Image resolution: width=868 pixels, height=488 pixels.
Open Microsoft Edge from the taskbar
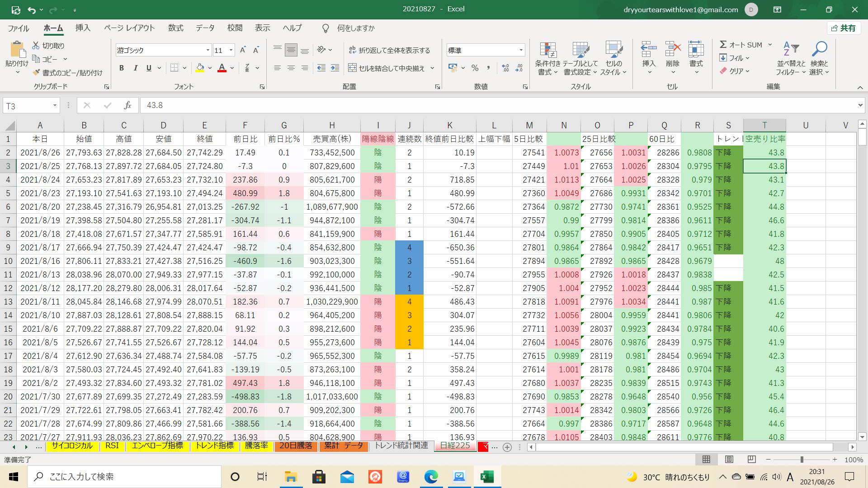tap(431, 477)
